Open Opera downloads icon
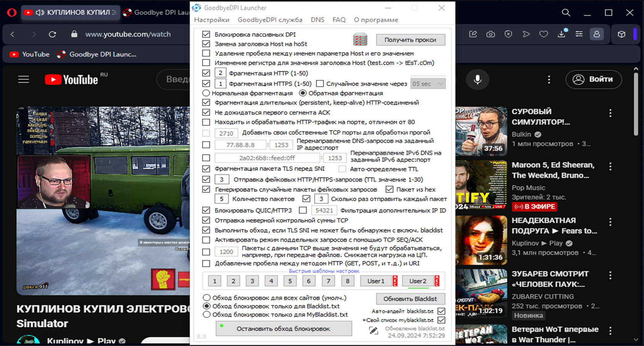Image resolution: width=644 pixels, height=346 pixels. tap(562, 34)
